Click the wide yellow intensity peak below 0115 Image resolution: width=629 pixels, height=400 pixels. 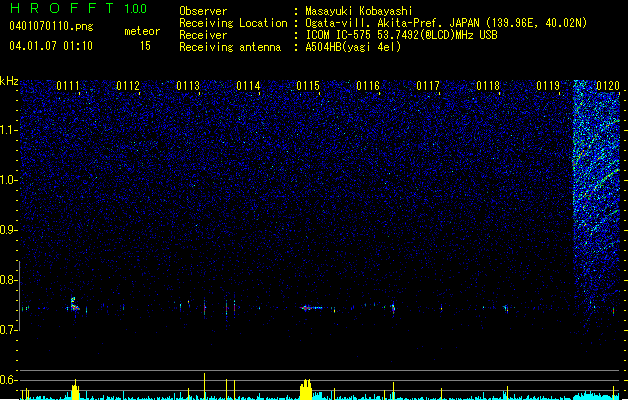[x=306, y=390]
